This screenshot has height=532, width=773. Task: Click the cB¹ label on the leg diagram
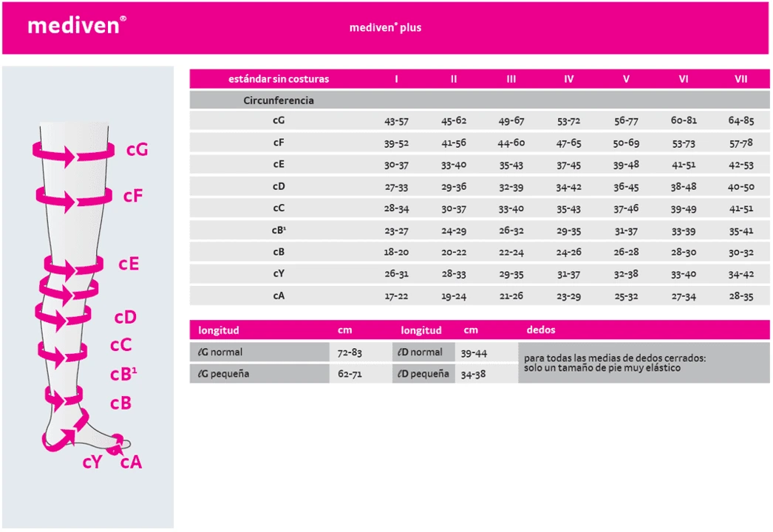123,374
